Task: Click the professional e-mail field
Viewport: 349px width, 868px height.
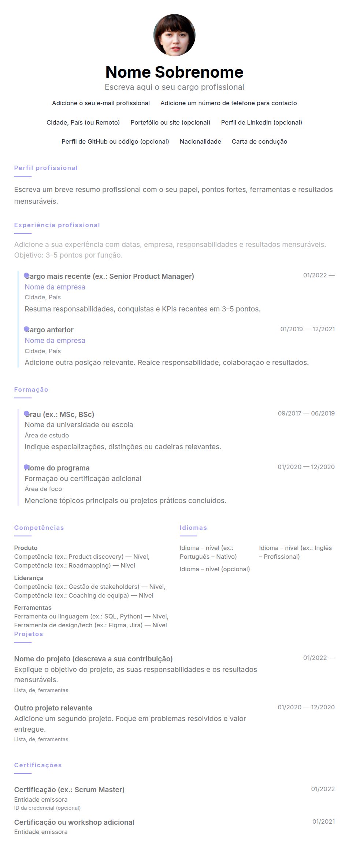Action: pyautogui.click(x=101, y=103)
